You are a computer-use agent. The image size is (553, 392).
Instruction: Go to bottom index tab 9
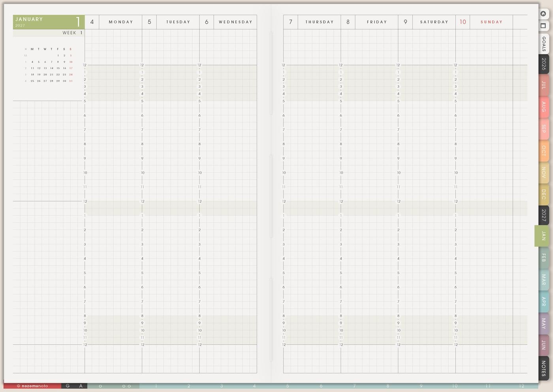coord(421,386)
